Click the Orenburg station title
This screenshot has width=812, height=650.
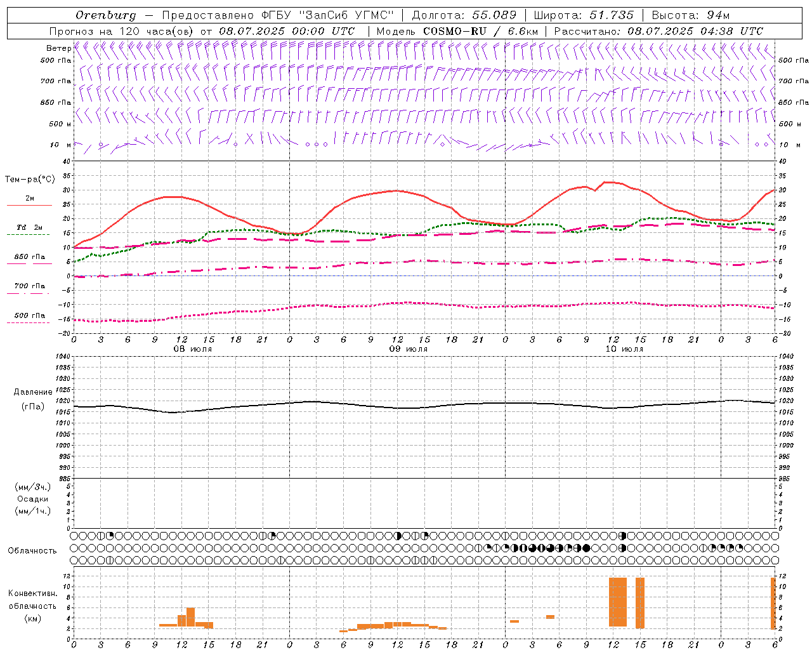tap(106, 15)
